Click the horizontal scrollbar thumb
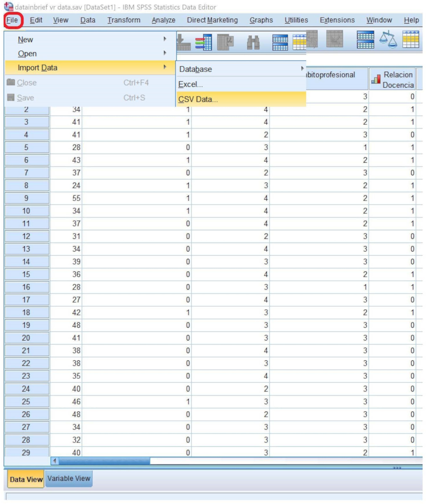426x504 pixels. pyautogui.click(x=105, y=461)
